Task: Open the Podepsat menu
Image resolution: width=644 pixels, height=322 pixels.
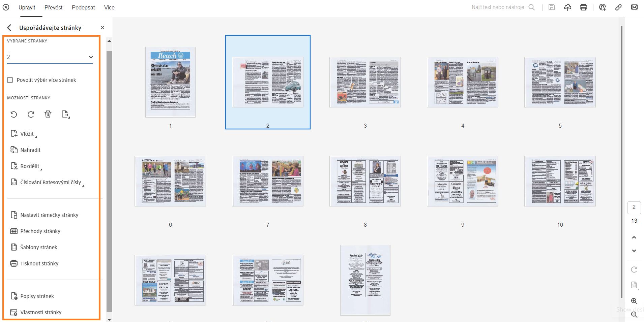Action: click(83, 7)
